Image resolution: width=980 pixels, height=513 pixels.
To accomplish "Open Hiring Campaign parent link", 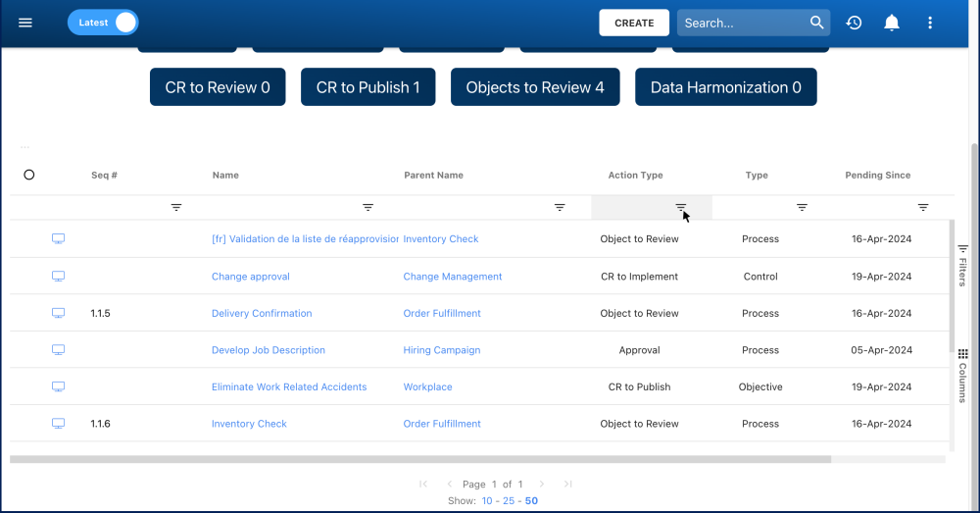I will pyautogui.click(x=442, y=350).
